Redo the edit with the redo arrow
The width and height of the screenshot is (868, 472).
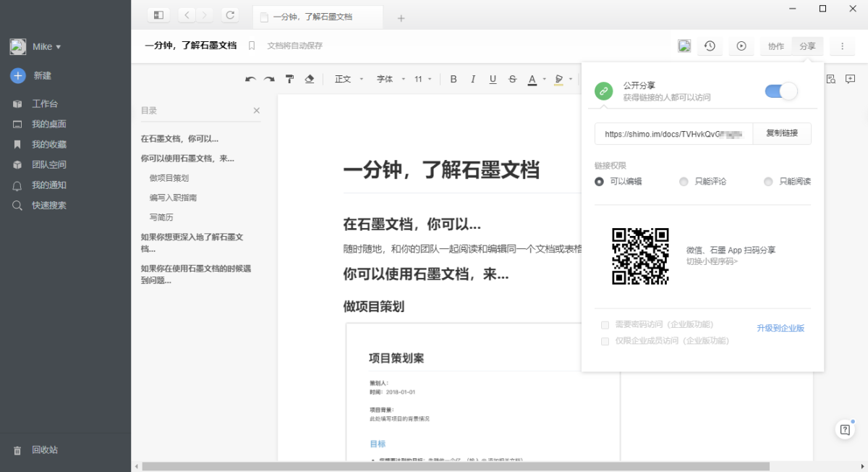pos(269,79)
